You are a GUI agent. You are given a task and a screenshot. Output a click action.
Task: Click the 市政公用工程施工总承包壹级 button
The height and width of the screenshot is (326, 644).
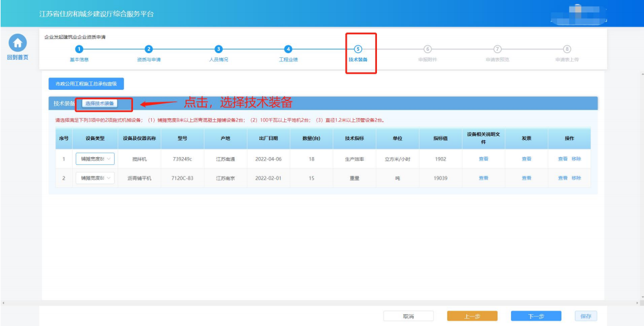point(86,83)
